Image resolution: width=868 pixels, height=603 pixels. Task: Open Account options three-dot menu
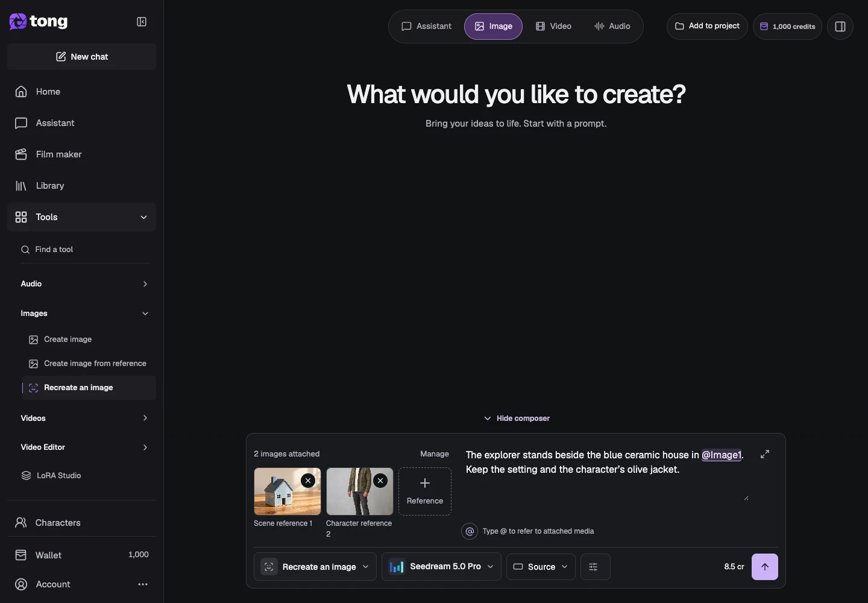pyautogui.click(x=143, y=584)
